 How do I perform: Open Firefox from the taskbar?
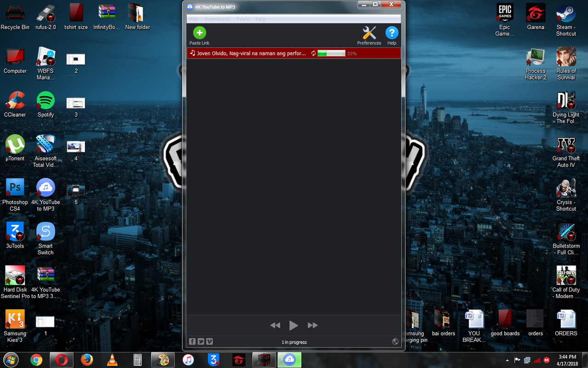pyautogui.click(x=87, y=360)
